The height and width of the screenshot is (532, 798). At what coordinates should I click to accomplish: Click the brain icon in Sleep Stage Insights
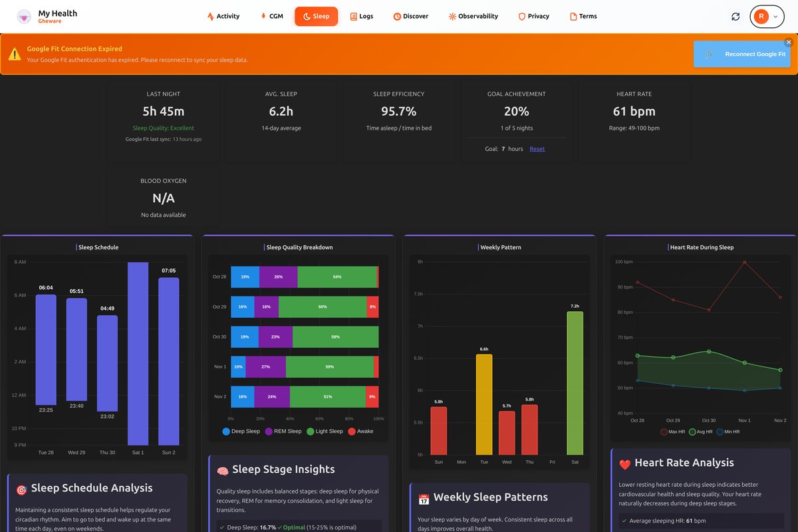pos(224,469)
